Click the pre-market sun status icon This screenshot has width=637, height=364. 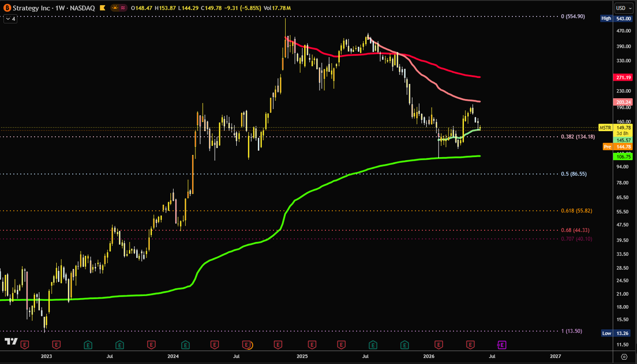click(x=115, y=8)
